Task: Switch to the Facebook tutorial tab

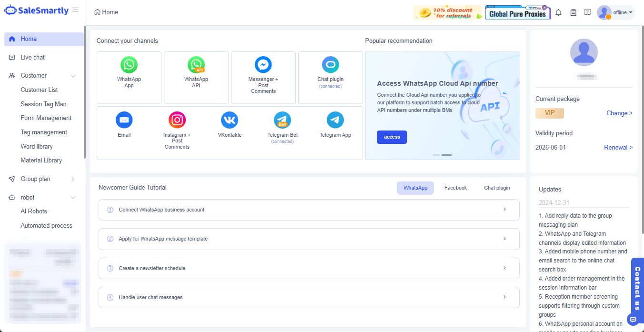Action: [455, 188]
